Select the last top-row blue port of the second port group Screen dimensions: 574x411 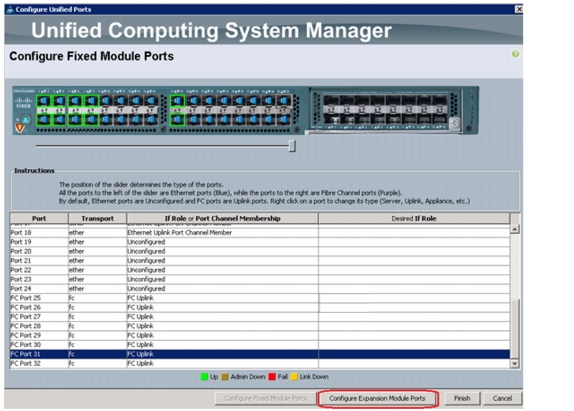(x=284, y=101)
